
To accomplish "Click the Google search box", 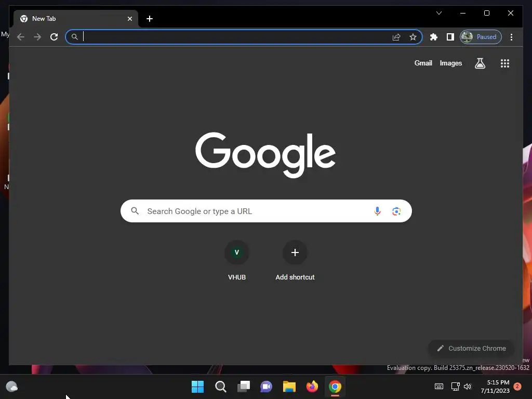I will click(x=266, y=211).
